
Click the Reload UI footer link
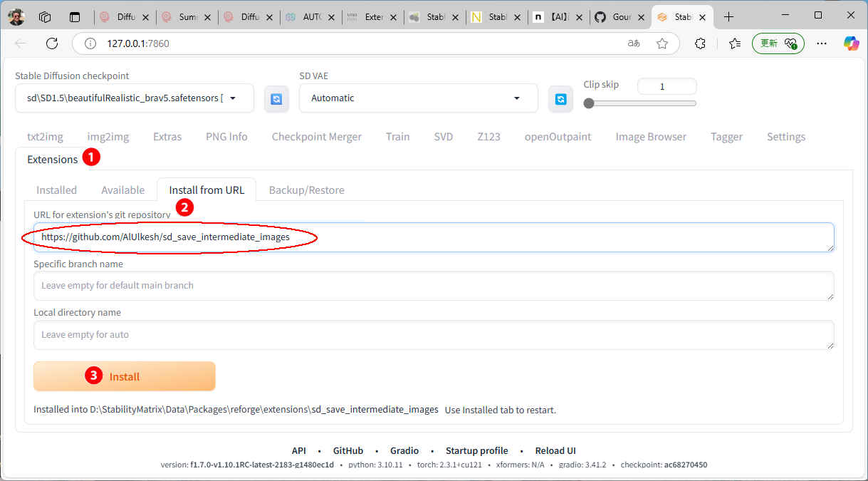coord(555,450)
